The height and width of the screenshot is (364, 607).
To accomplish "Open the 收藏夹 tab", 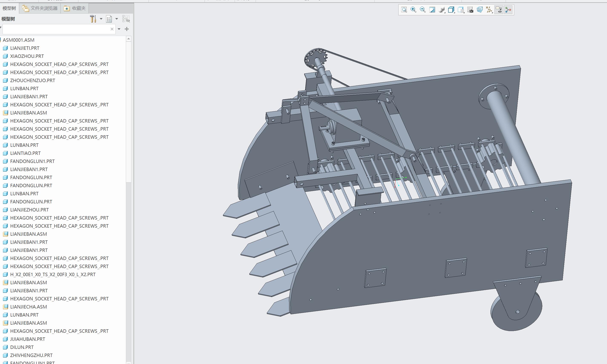I will click(75, 8).
